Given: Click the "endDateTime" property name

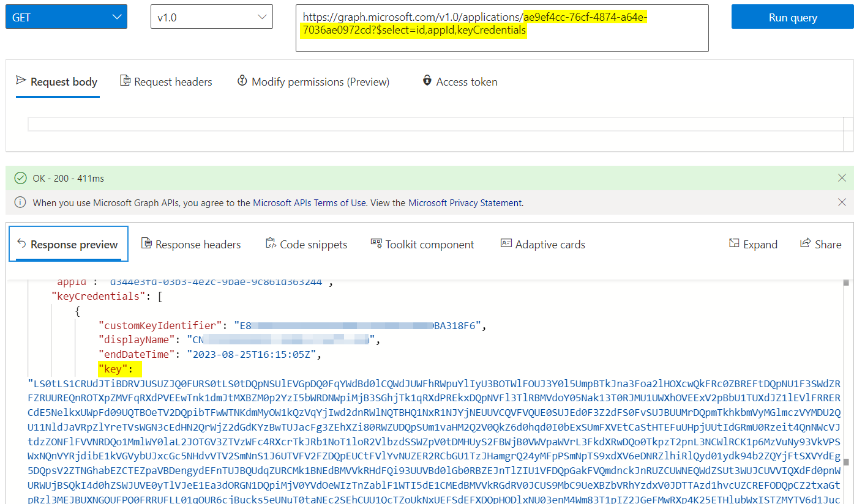Looking at the screenshot, I should click(x=138, y=354).
